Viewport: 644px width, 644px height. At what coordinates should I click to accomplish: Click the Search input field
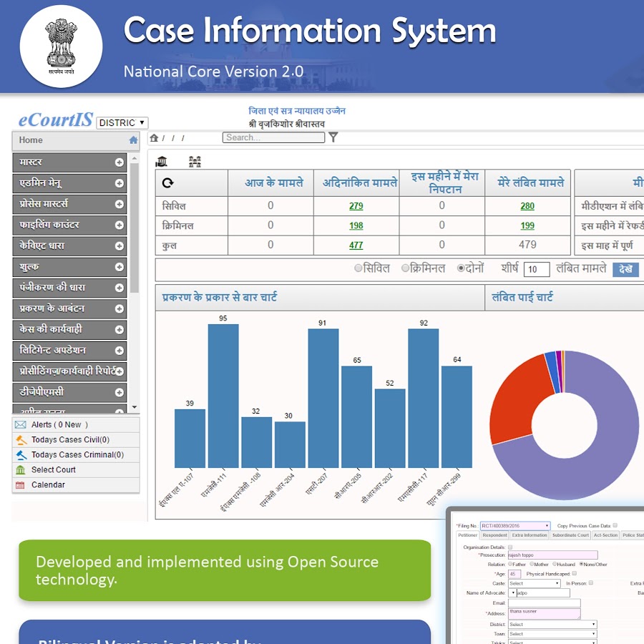tap(273, 137)
